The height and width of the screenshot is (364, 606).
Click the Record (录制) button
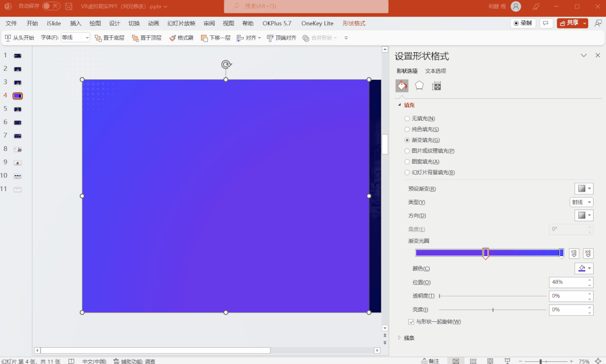(522, 23)
